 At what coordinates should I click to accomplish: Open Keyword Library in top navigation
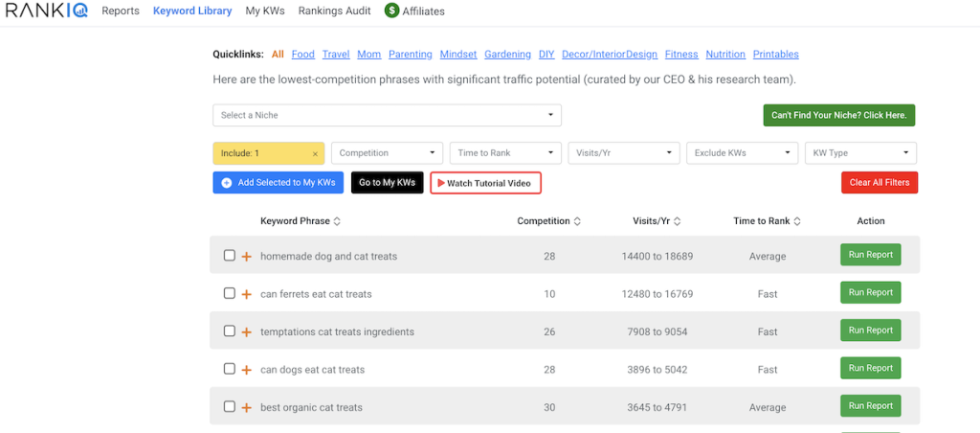[x=192, y=11]
